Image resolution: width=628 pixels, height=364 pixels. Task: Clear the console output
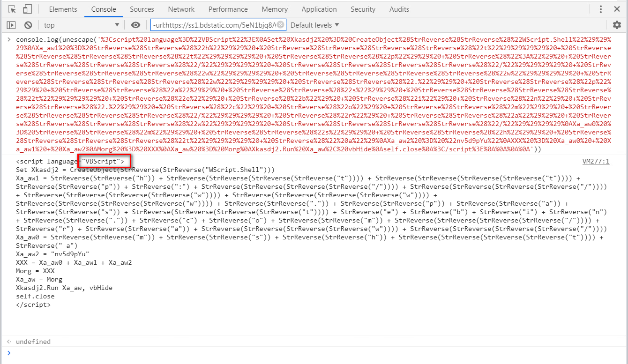tap(28, 25)
